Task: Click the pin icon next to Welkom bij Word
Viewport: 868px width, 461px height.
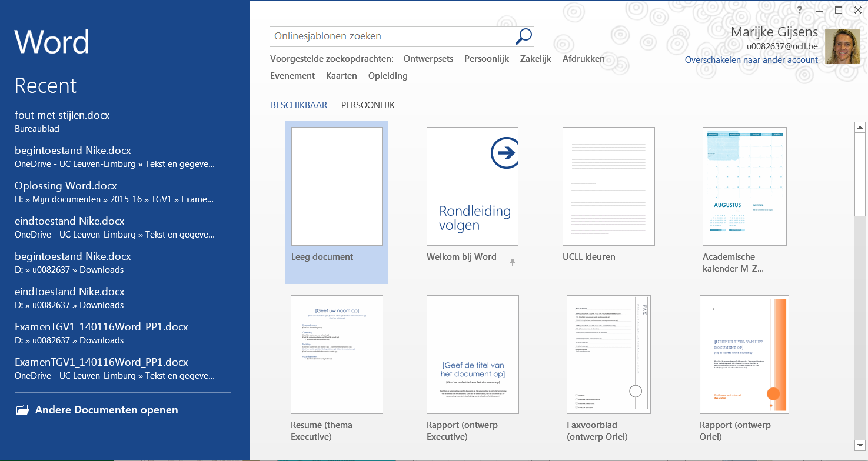Action: point(513,262)
